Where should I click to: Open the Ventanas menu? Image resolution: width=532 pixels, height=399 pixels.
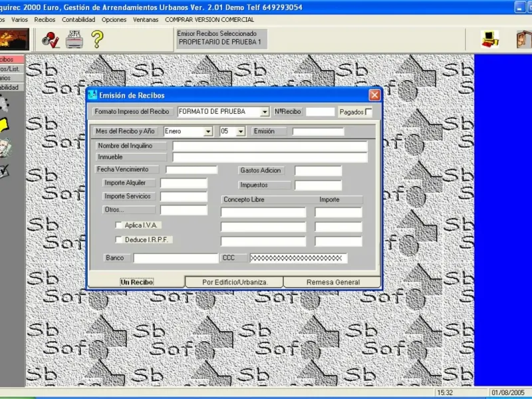tap(146, 20)
